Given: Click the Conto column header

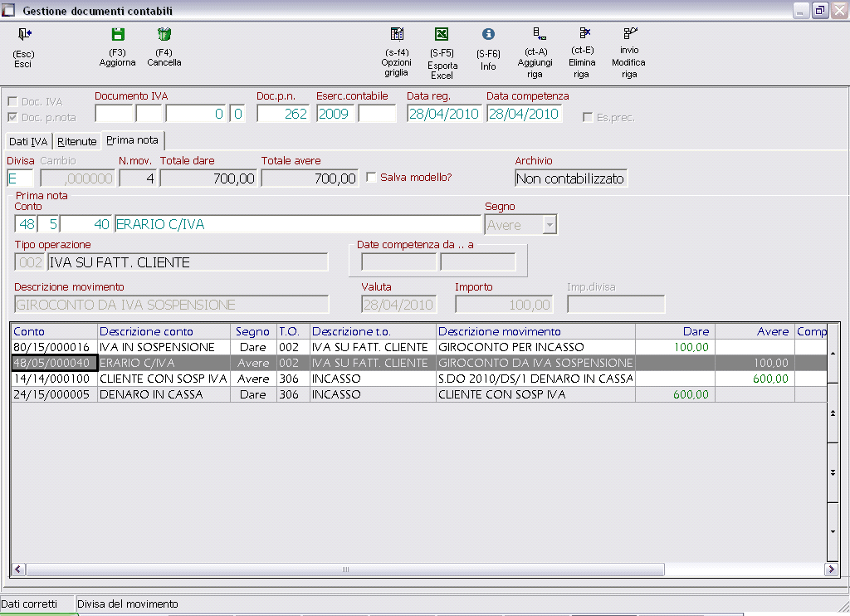Looking at the screenshot, I should pyautogui.click(x=54, y=331).
